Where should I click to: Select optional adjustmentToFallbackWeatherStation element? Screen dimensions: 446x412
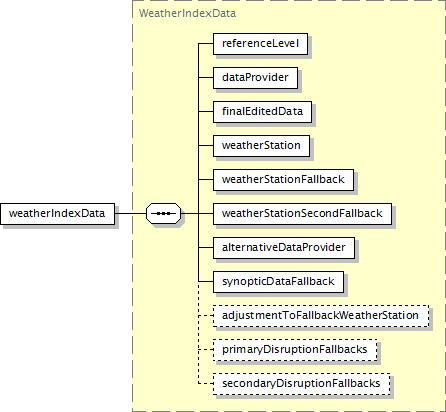(321, 316)
